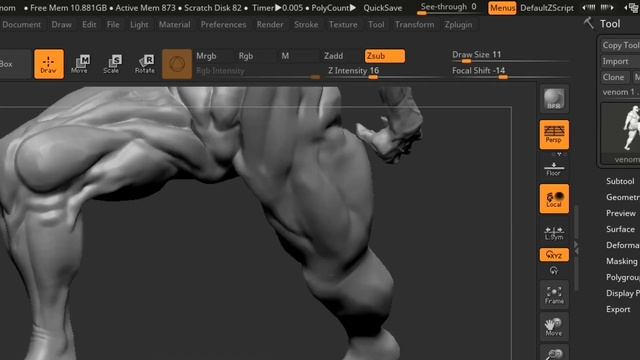Screen dimensions: 640x360
Task: Expand the Display Properties section
Action: pos(622,293)
